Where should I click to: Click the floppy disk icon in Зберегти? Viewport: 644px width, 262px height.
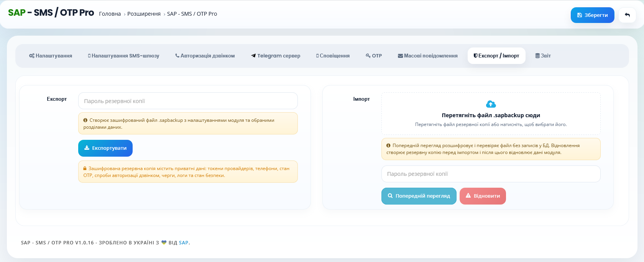[x=580, y=15]
